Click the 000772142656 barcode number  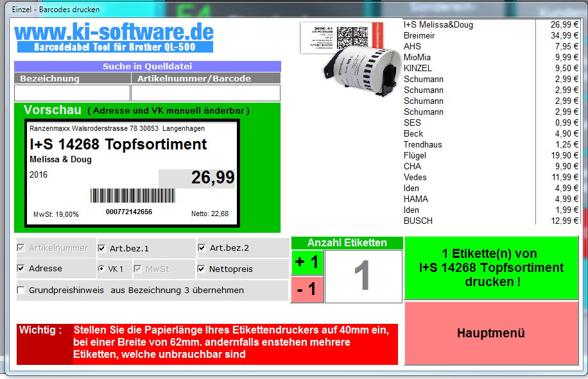[129, 212]
